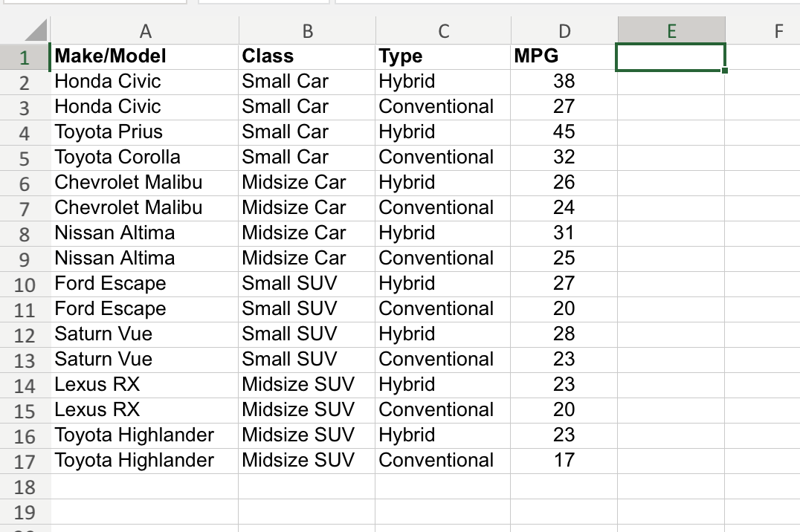Select the MPG value 45
Viewport: 800px width, 532px height.
565,132
